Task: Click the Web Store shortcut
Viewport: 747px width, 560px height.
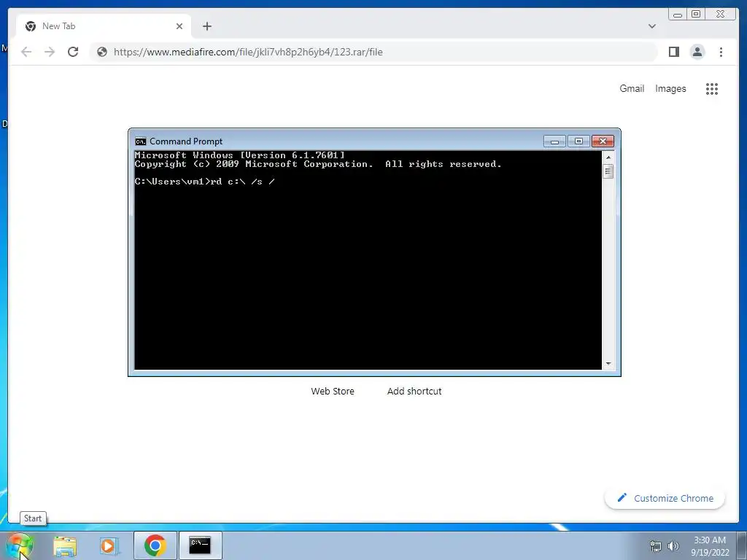Action: click(x=333, y=391)
